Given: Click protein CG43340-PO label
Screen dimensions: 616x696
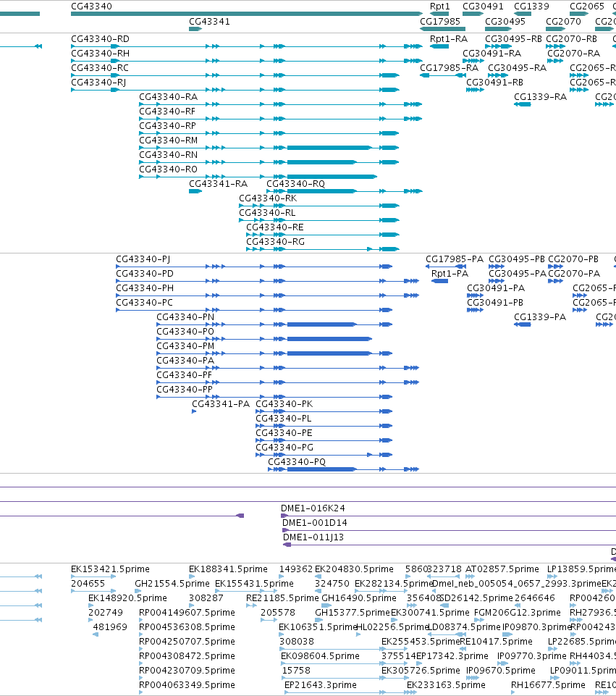Looking at the screenshot, I should pos(185,332).
